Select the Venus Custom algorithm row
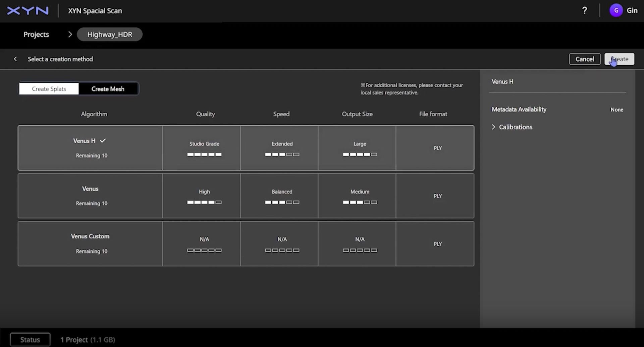The width and height of the screenshot is (644, 347). (90, 244)
